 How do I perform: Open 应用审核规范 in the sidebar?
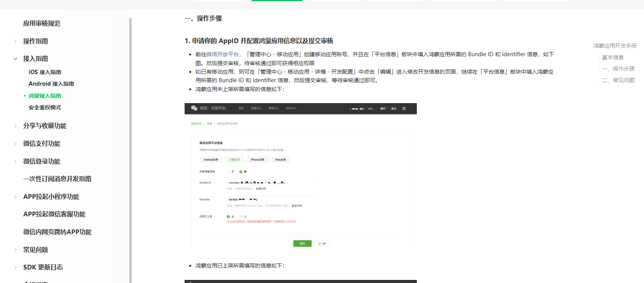tap(42, 24)
